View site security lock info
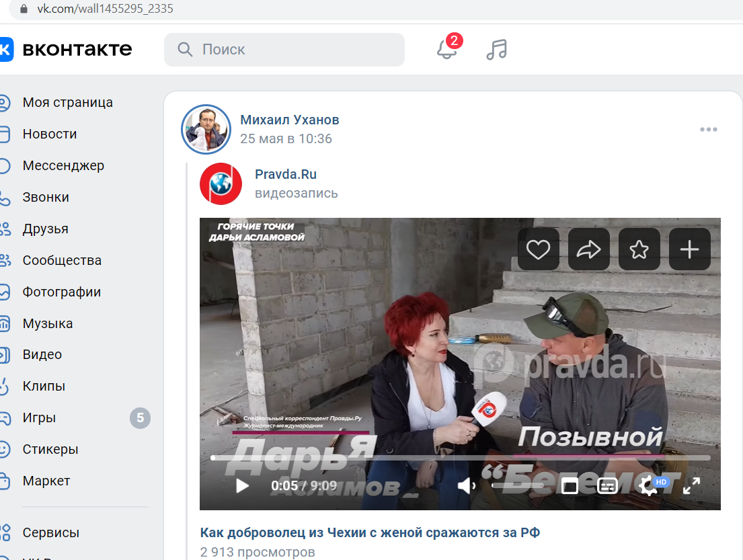Screen dimensions: 743x560 coord(24,9)
